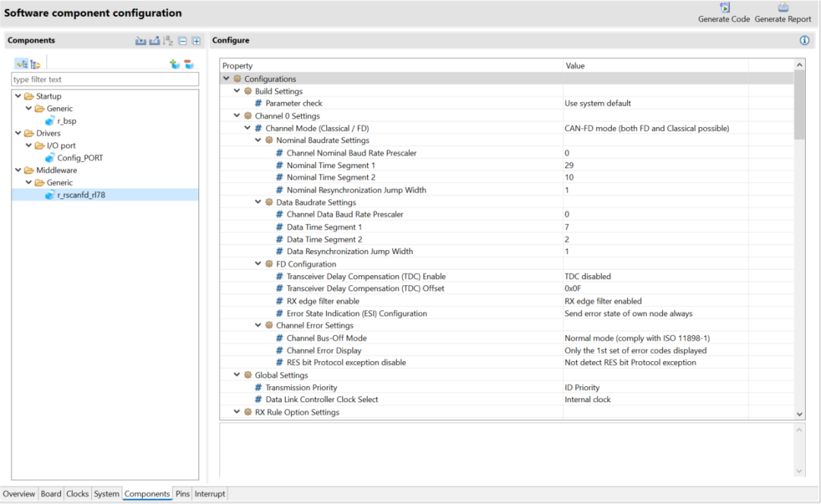Image resolution: width=821 pixels, height=504 pixels.
Task: Collapse the Channel 0 Settings section
Action: (237, 116)
